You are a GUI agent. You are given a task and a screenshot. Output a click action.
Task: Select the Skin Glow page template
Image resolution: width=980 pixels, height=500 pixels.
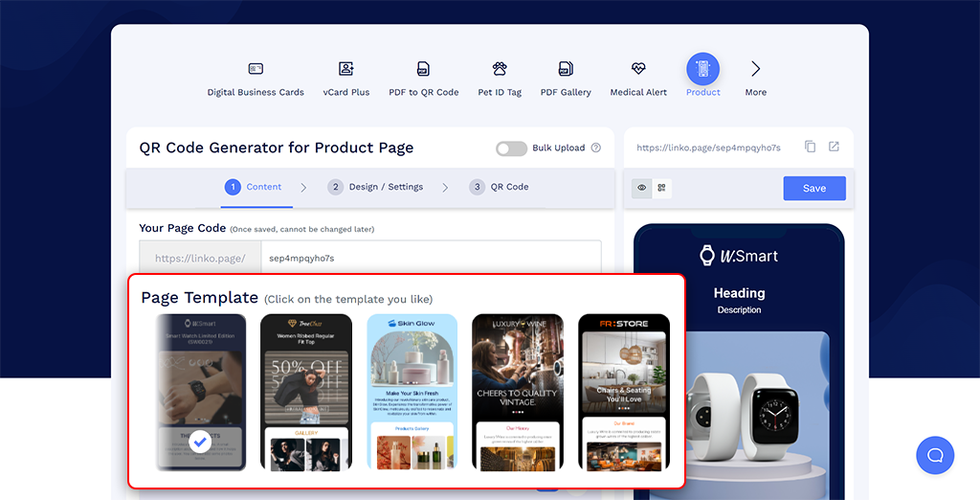(412, 393)
